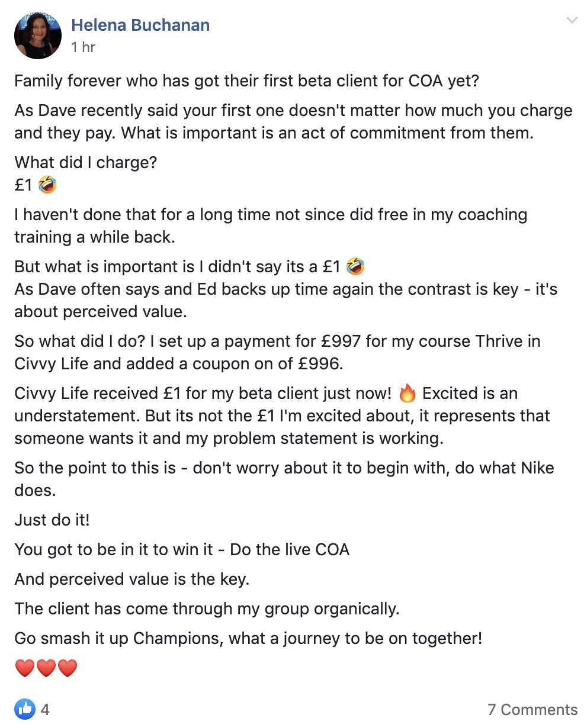This screenshot has width=584, height=728.
Task: Open the Helena Buchanan profile name link
Action: [140, 25]
